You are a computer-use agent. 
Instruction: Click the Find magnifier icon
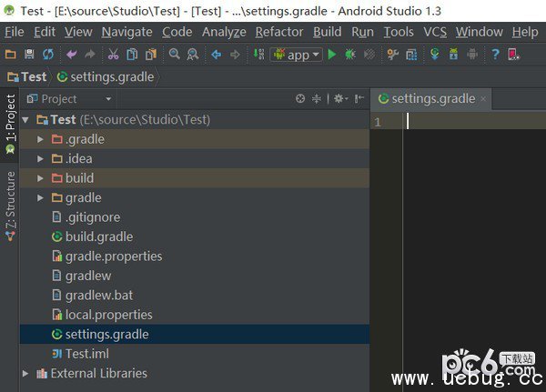click(174, 55)
